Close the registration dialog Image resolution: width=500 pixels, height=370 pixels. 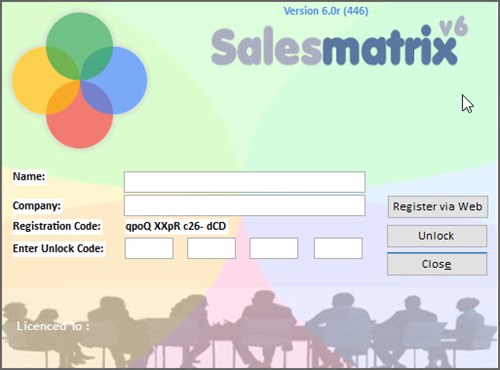pos(437,264)
